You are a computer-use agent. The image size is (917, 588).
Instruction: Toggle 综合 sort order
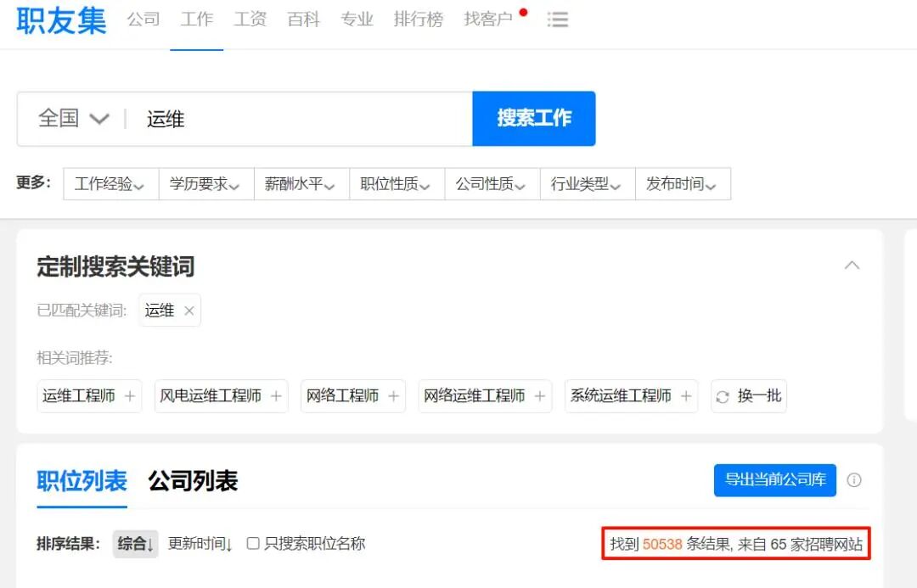pyautogui.click(x=136, y=544)
